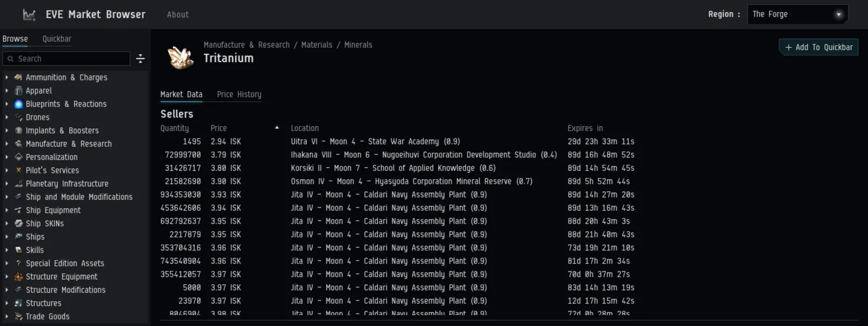This screenshot has height=326, width=868.
Task: Select the Browse tab
Action: click(x=15, y=39)
